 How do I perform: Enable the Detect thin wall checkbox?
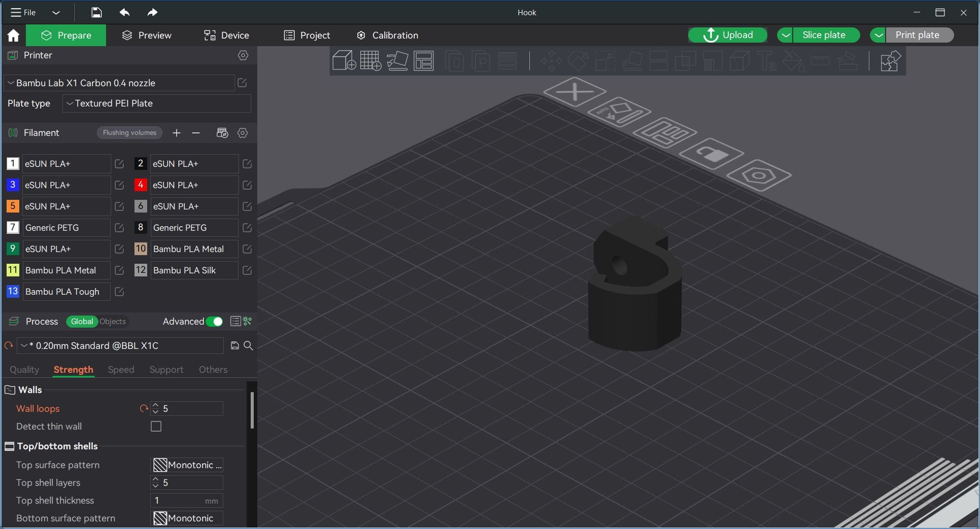click(156, 427)
